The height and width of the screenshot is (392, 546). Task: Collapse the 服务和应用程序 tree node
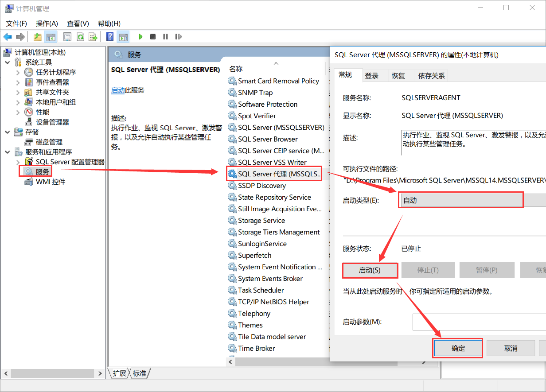coord(8,152)
